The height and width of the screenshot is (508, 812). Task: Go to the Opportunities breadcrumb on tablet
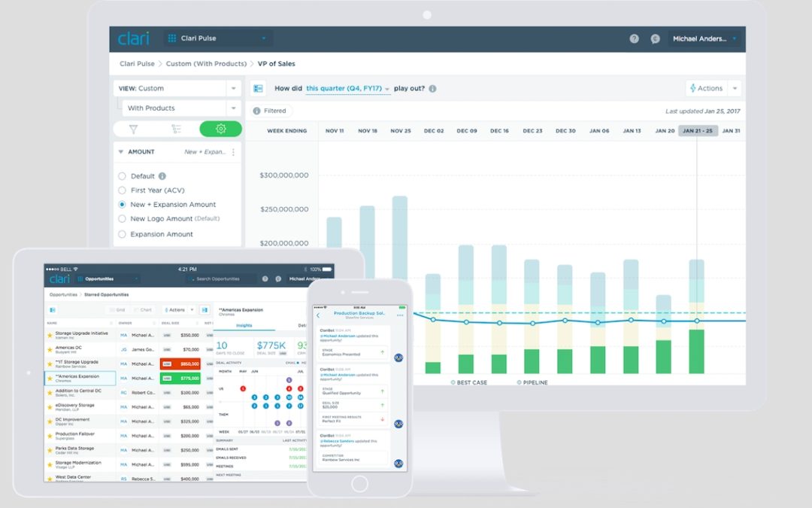pyautogui.click(x=63, y=294)
